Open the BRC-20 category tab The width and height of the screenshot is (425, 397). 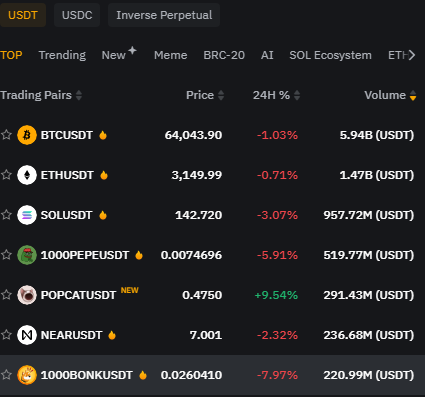click(x=224, y=55)
